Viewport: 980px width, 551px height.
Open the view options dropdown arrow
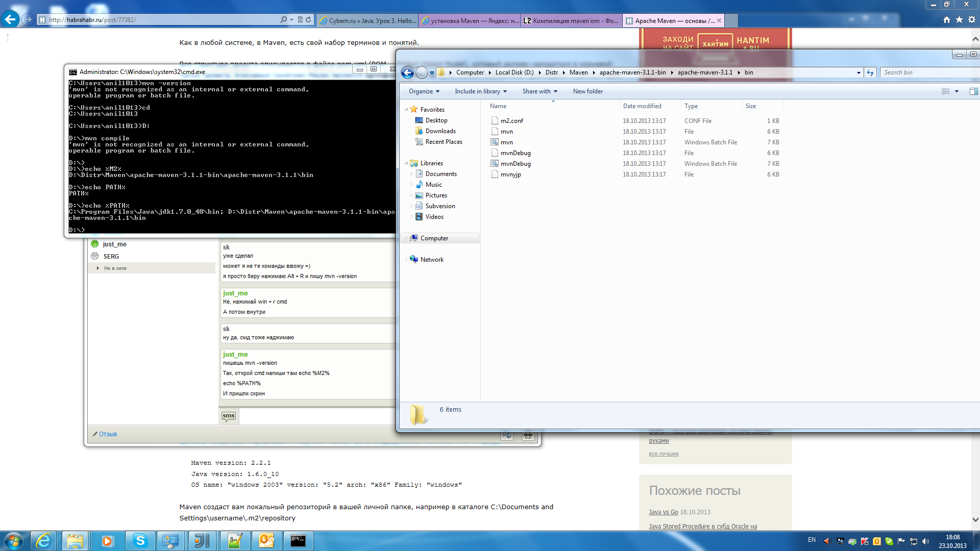[x=957, y=91]
